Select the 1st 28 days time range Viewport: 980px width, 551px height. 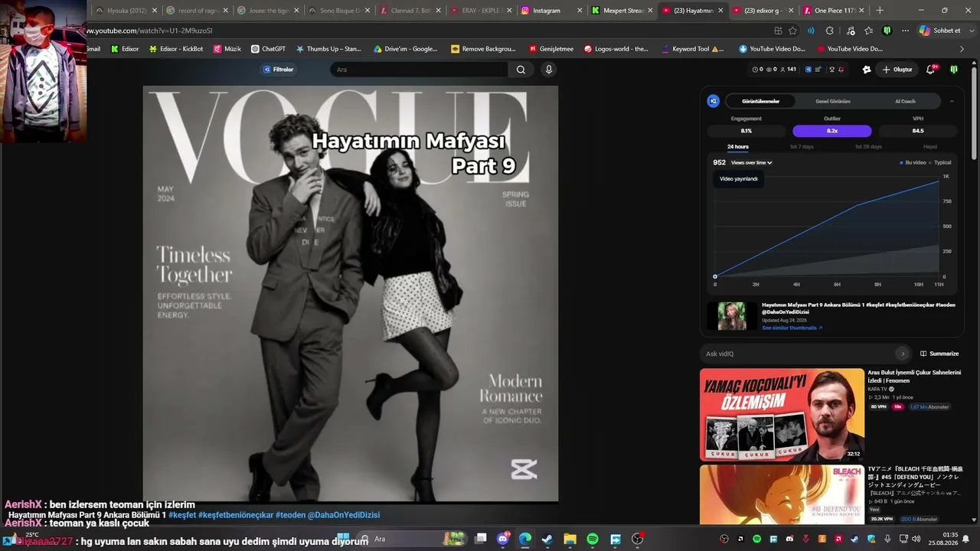coord(868,147)
